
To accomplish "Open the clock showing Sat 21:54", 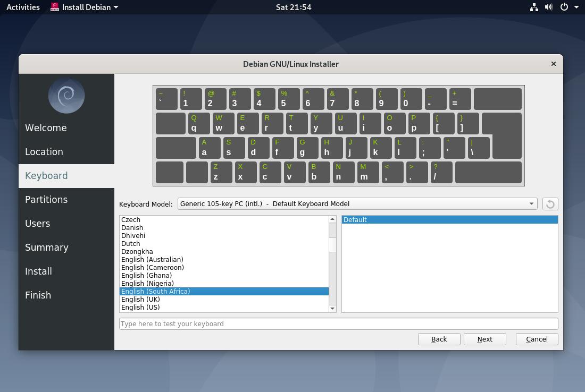I will point(293,7).
